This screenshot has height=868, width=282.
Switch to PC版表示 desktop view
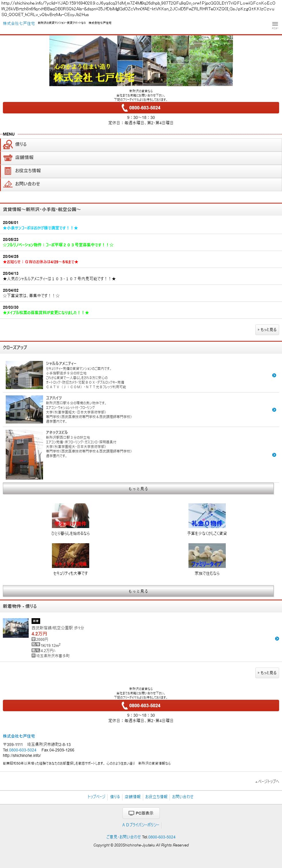[x=141, y=813]
